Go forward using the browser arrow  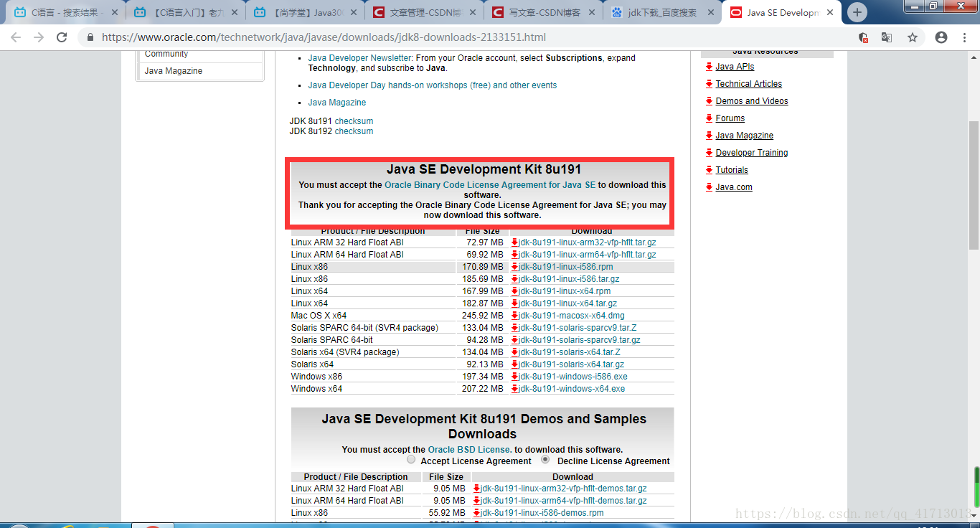click(39, 37)
